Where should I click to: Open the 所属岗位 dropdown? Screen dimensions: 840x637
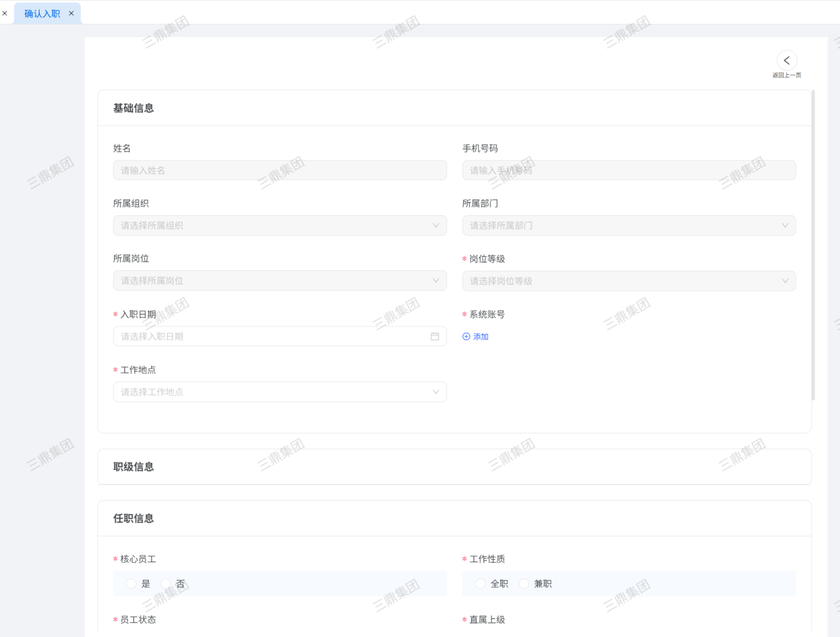[280, 281]
